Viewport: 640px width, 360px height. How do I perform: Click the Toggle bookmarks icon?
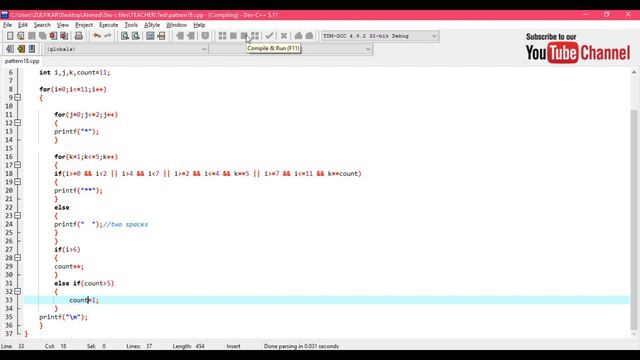pos(21,49)
